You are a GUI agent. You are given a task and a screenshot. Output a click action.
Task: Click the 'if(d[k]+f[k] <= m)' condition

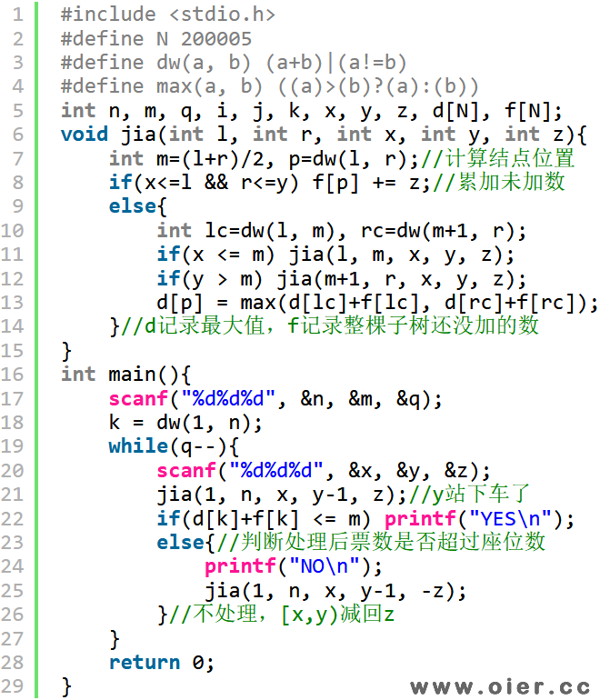click(264, 519)
